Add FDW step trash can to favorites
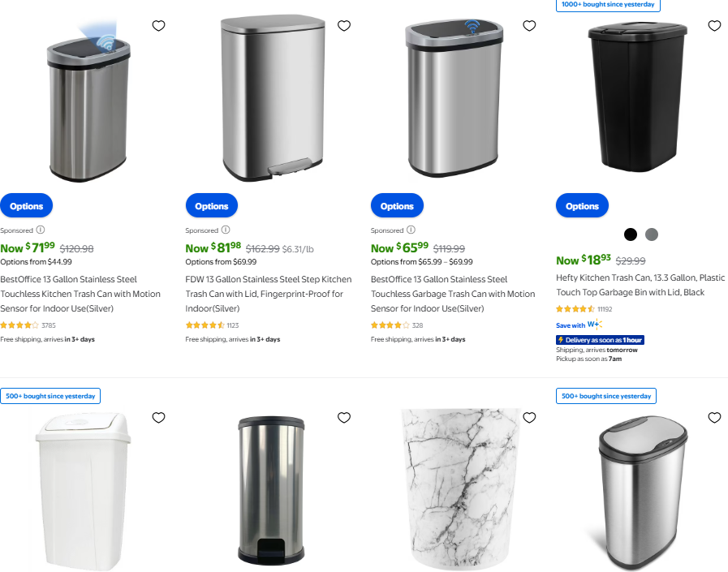The height and width of the screenshot is (572, 728). (344, 25)
